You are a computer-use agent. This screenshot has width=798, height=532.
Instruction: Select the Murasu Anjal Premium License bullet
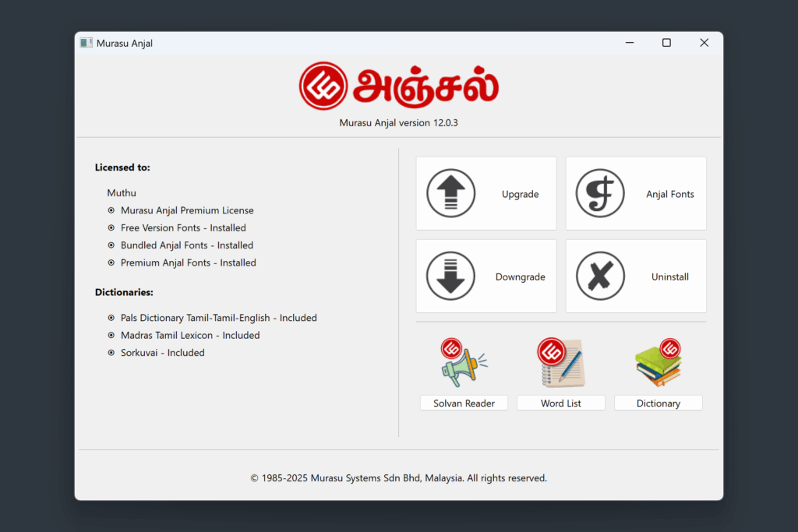coord(111,210)
